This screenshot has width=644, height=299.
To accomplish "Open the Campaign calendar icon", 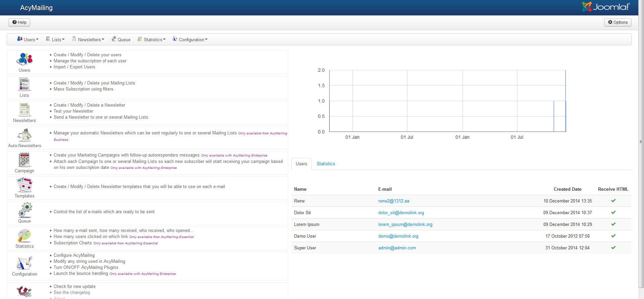I will point(24,160).
